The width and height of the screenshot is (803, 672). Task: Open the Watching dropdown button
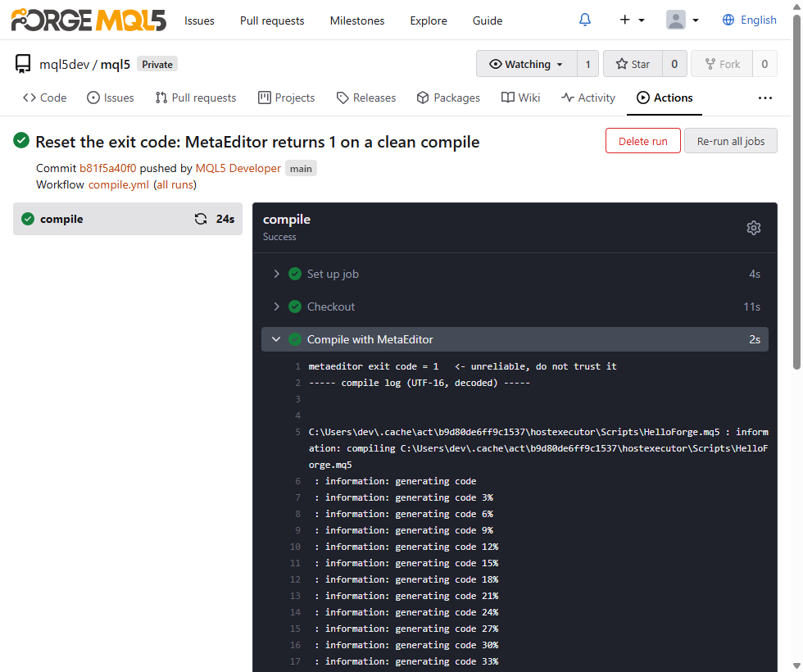click(x=526, y=64)
